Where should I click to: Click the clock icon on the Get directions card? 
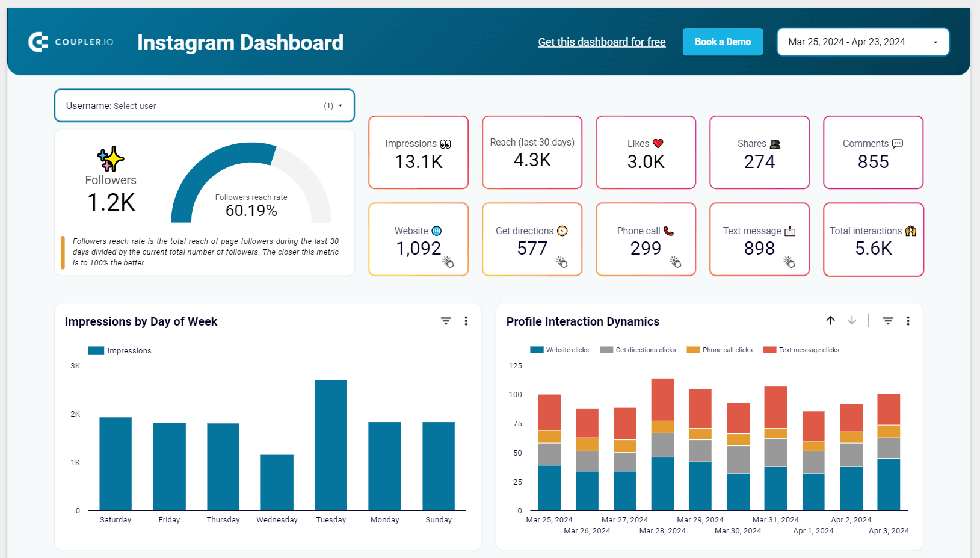[562, 231]
